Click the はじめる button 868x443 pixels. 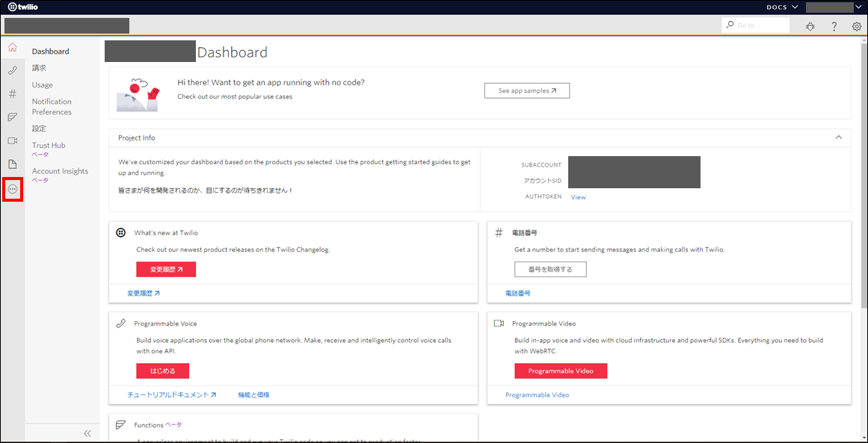[163, 371]
